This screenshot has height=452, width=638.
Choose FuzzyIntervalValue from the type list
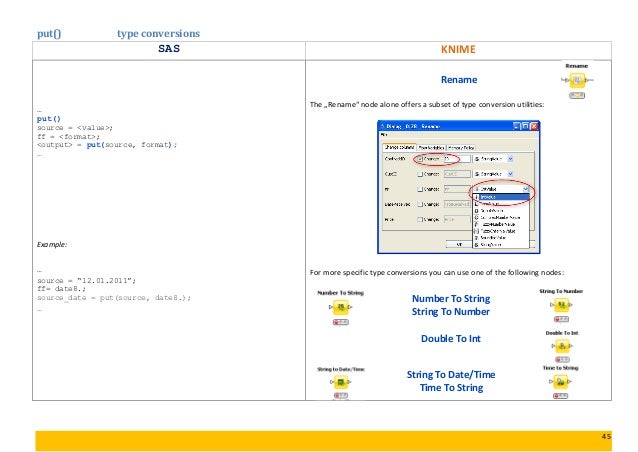(501, 231)
